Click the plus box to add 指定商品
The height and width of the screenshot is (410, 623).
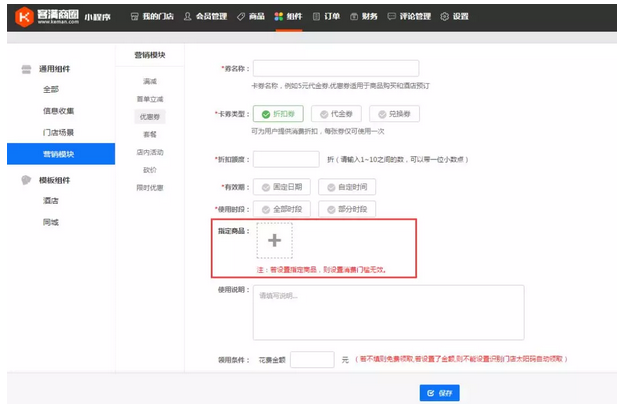coord(275,240)
